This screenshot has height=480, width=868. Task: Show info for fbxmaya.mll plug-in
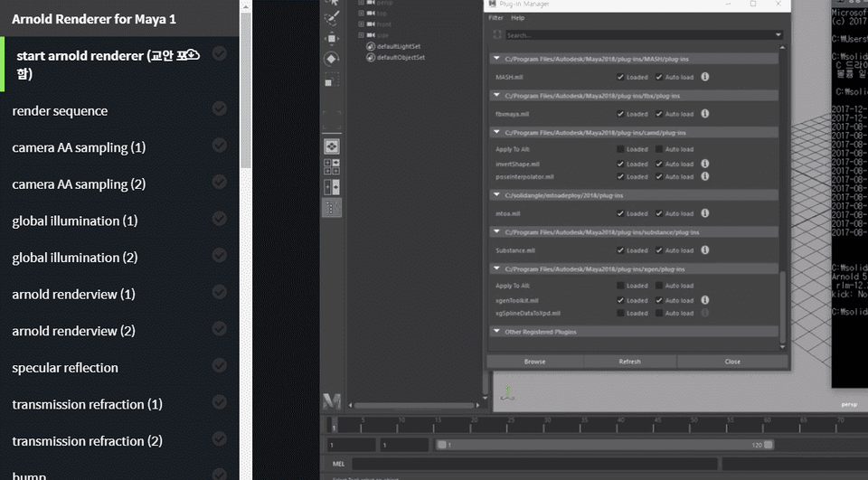[x=705, y=114]
